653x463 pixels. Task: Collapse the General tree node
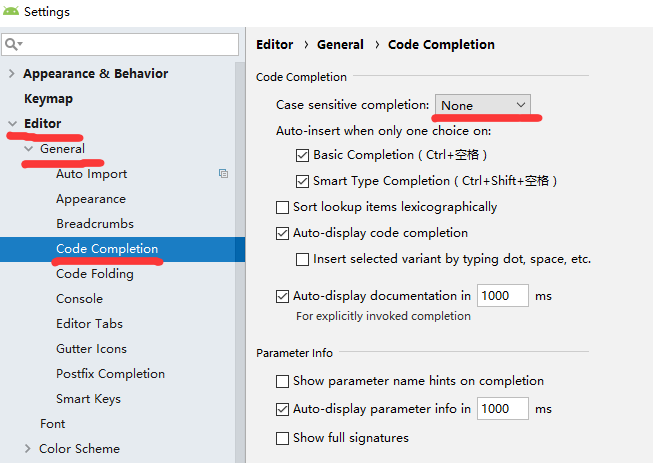(29, 149)
